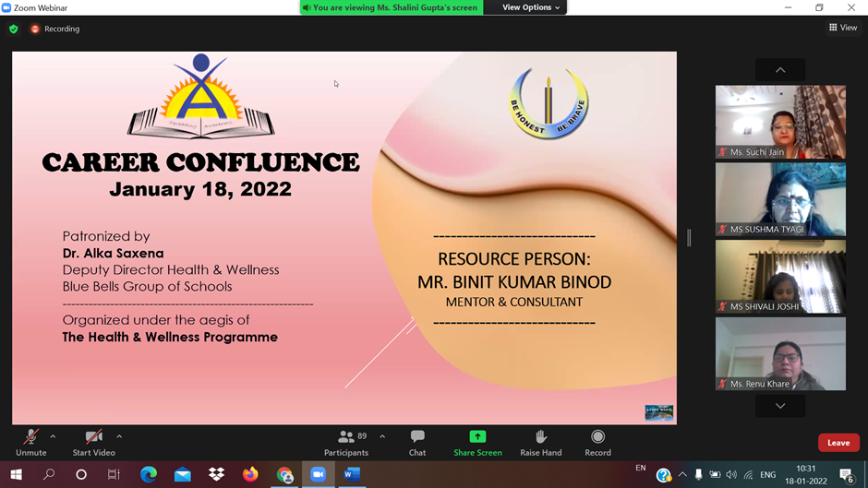Screen dimensions: 868x488
Task: Open the Participants list
Action: coord(346,442)
